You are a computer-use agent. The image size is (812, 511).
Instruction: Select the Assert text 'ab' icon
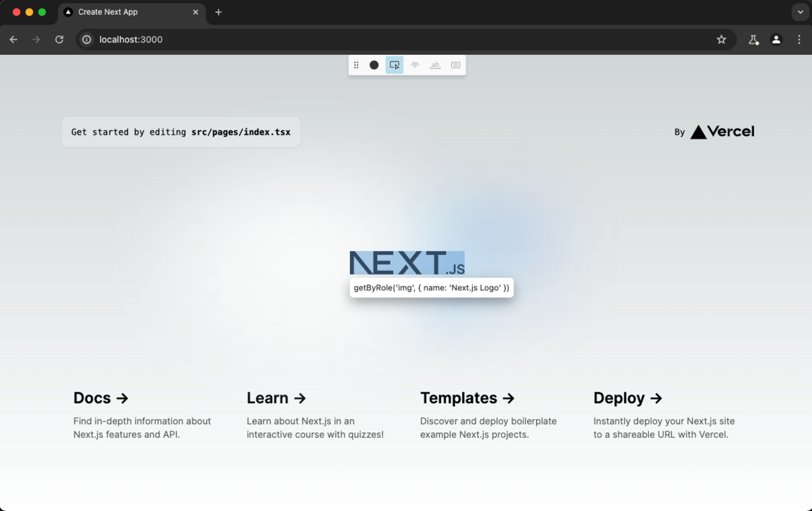435,65
